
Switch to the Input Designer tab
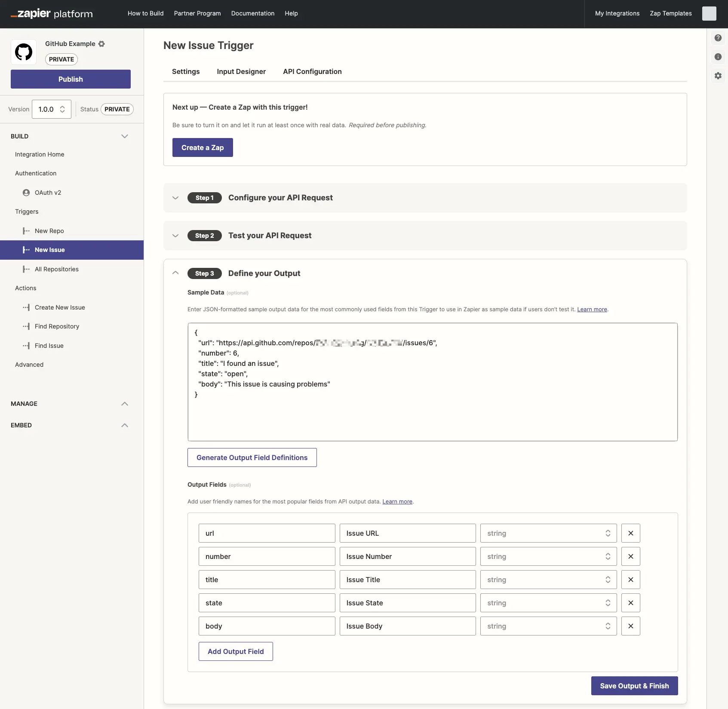pyautogui.click(x=241, y=71)
